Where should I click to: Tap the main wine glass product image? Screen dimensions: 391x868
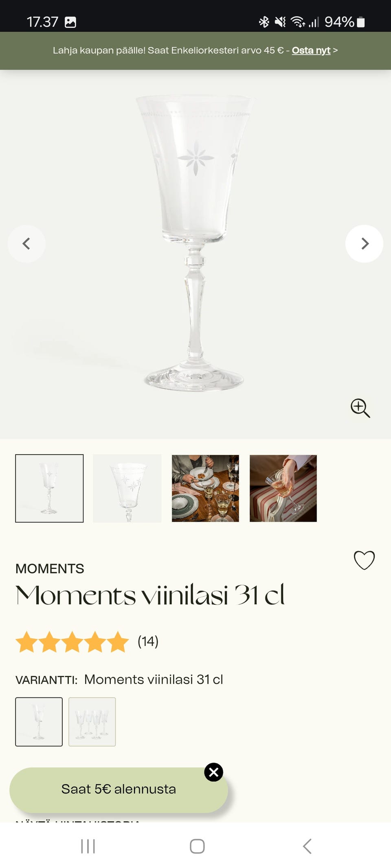[195, 244]
